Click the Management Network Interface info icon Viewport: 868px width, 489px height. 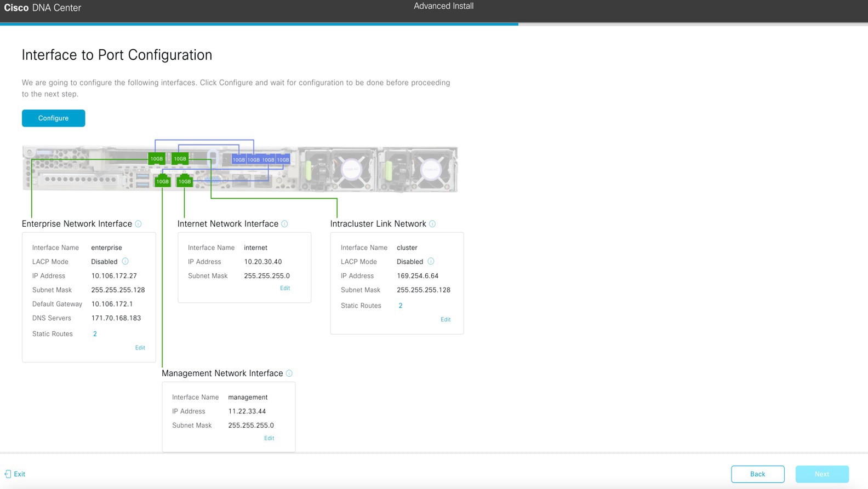[x=289, y=373]
